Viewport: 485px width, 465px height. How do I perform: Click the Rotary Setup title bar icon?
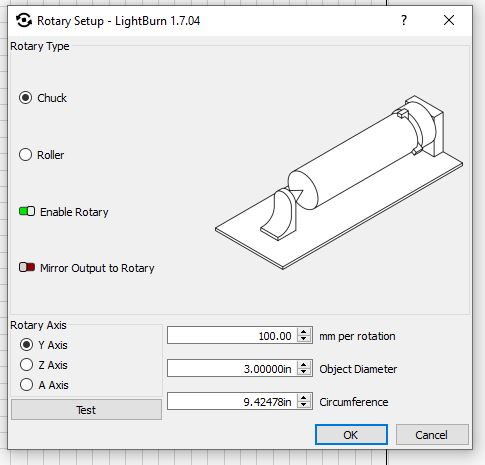24,21
